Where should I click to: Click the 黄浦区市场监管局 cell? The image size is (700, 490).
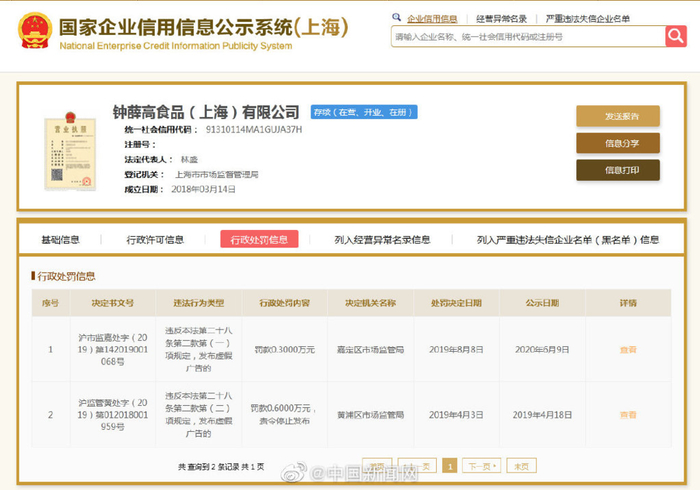pyautogui.click(x=371, y=415)
